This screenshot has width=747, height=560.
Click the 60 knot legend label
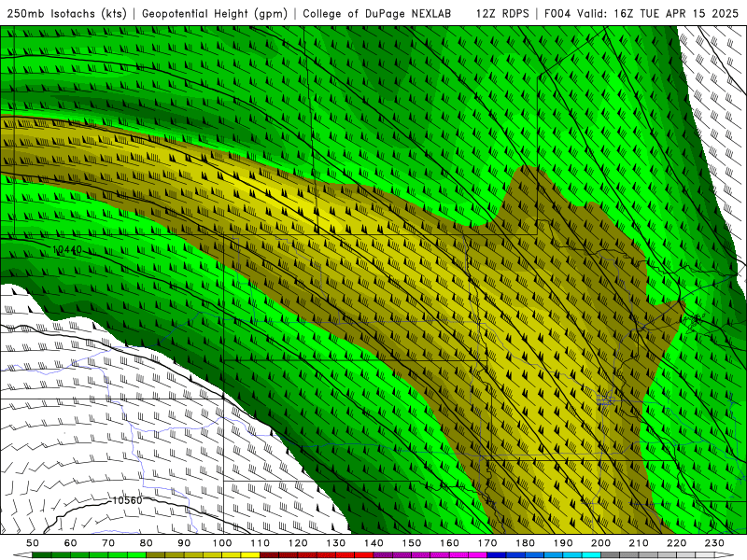click(x=71, y=543)
